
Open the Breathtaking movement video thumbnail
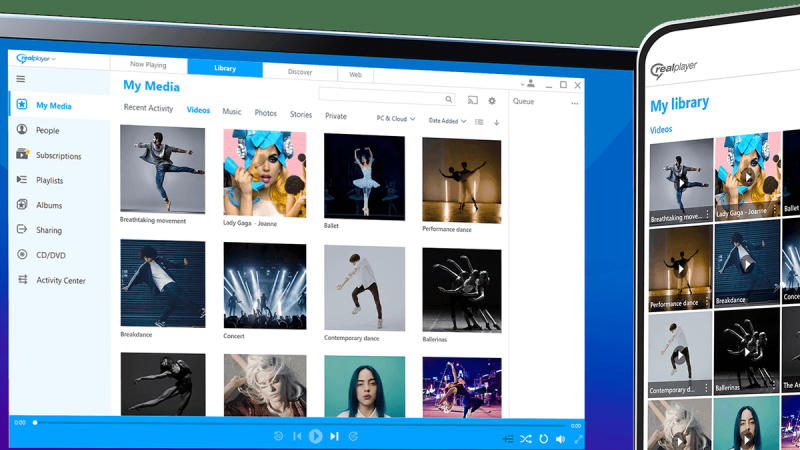162,169
